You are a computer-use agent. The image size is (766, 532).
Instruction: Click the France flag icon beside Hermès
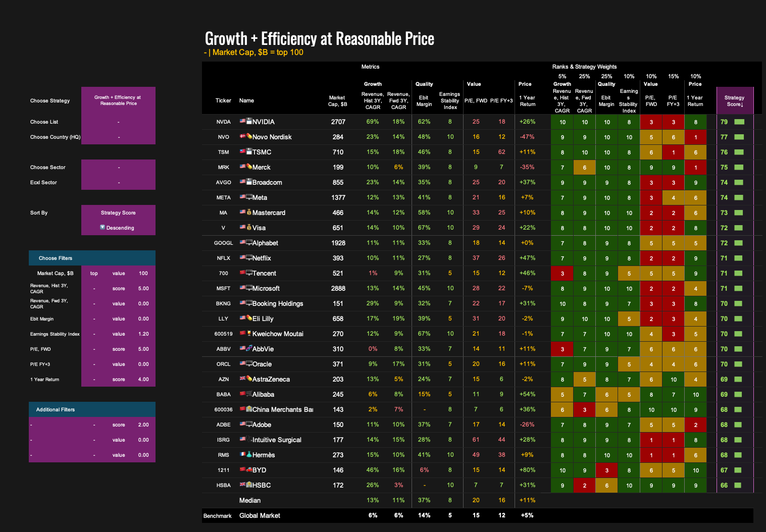[x=242, y=454]
